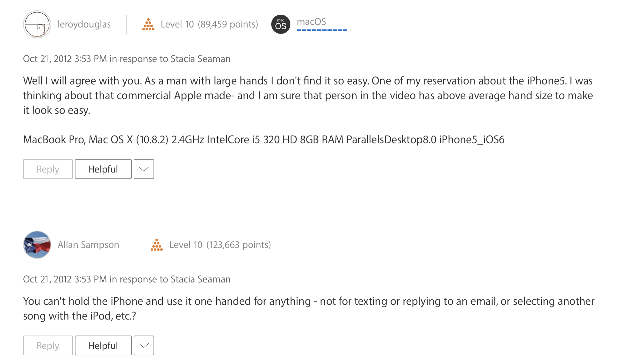The height and width of the screenshot is (364, 623).
Task: Expand options dropdown on Allan Sampson's post
Action: [144, 345]
